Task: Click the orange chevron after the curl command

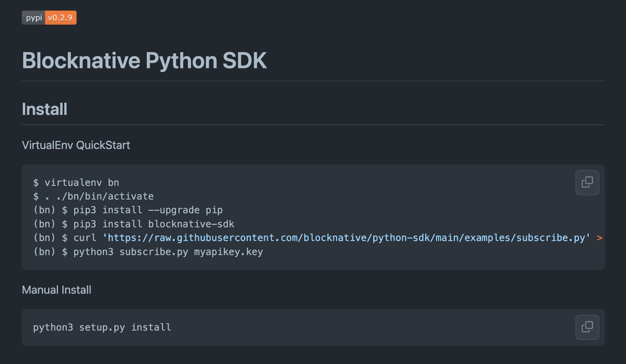Action: 600,237
